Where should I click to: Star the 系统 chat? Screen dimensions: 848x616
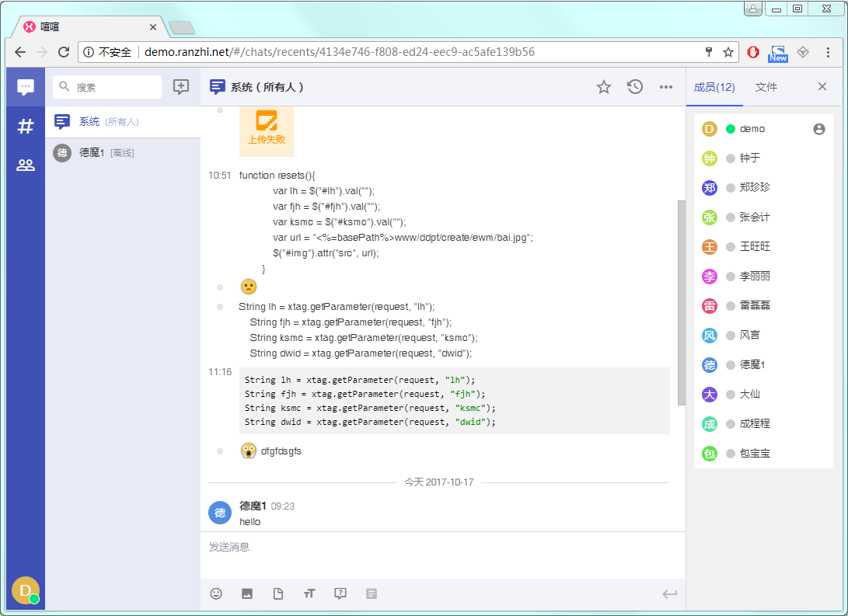tap(604, 87)
